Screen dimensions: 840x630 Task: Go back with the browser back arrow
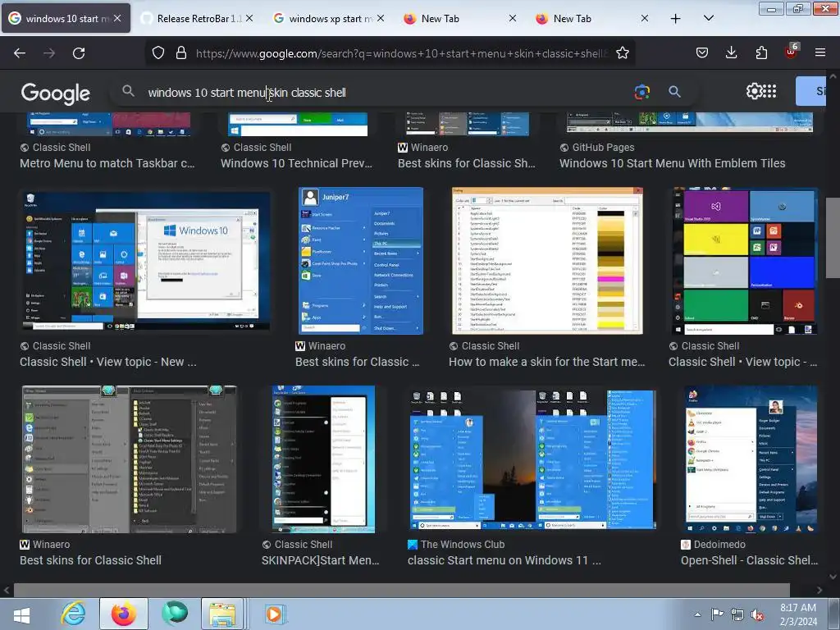tap(20, 53)
